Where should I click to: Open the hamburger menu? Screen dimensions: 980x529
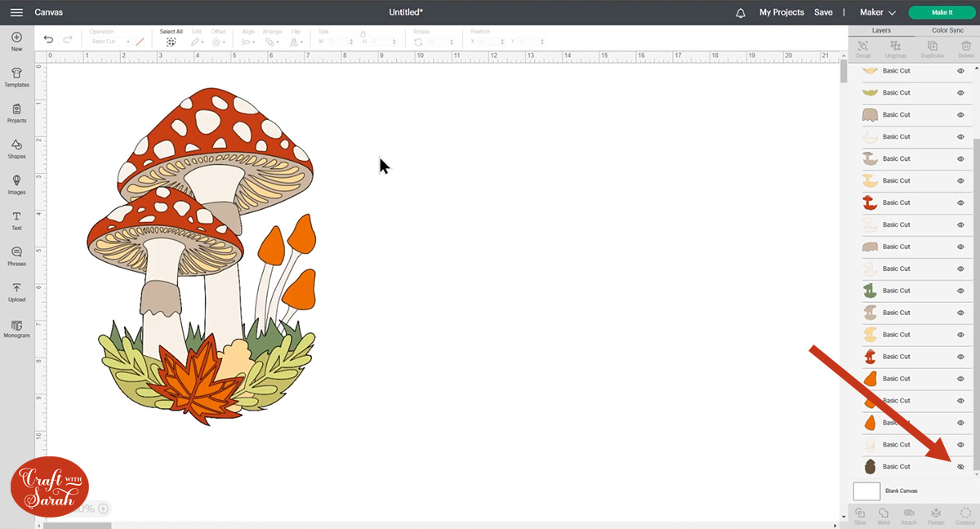[x=16, y=12]
